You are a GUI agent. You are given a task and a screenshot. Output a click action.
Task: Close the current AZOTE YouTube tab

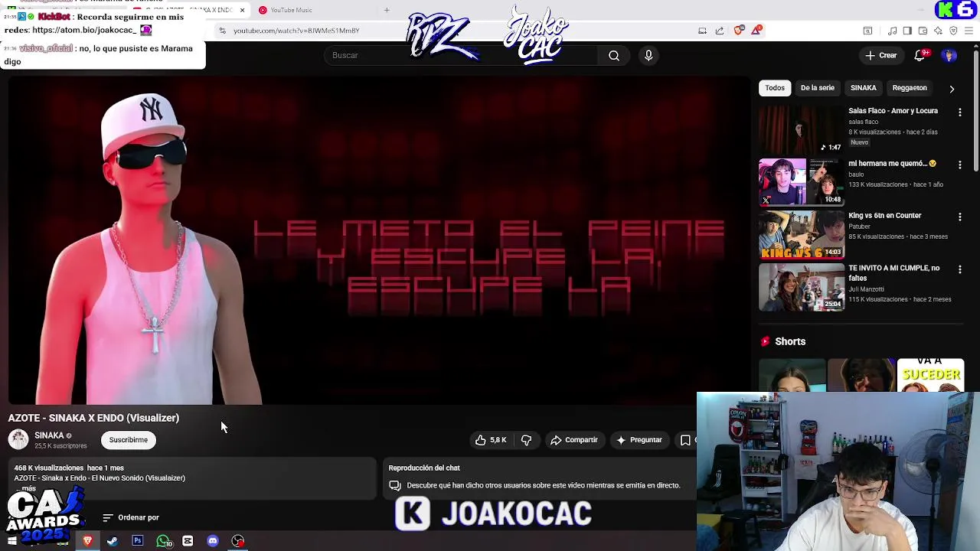(242, 10)
